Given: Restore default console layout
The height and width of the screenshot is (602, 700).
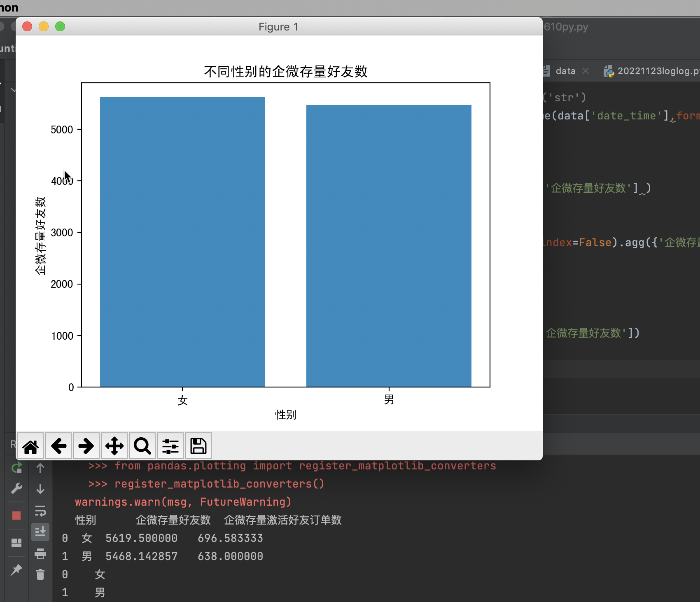Looking at the screenshot, I should [x=17, y=542].
